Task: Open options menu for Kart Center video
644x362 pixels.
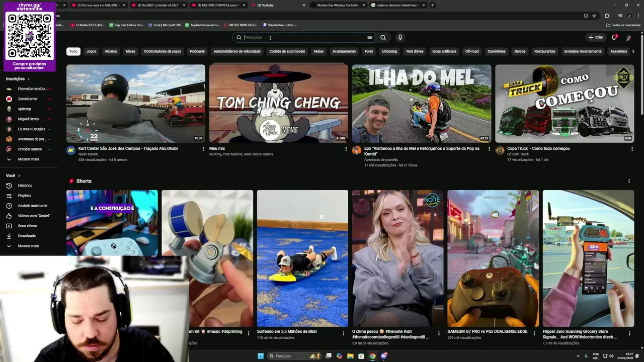Action: (x=203, y=149)
